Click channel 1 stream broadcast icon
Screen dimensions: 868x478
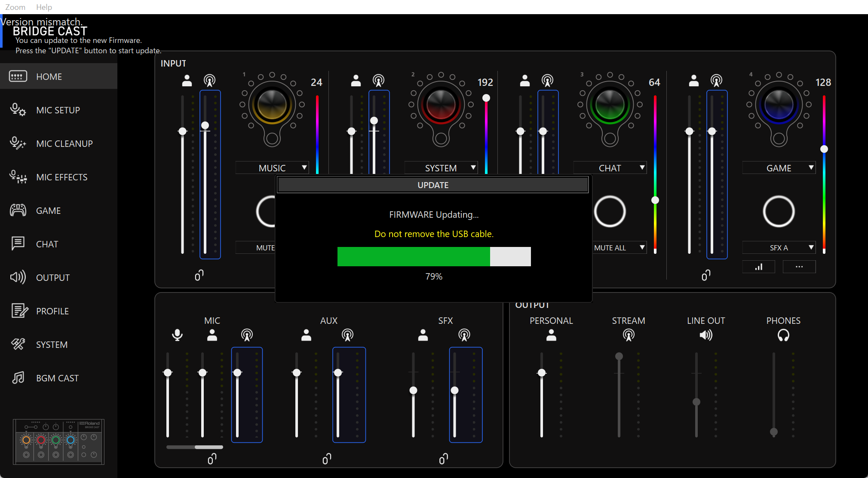point(209,80)
